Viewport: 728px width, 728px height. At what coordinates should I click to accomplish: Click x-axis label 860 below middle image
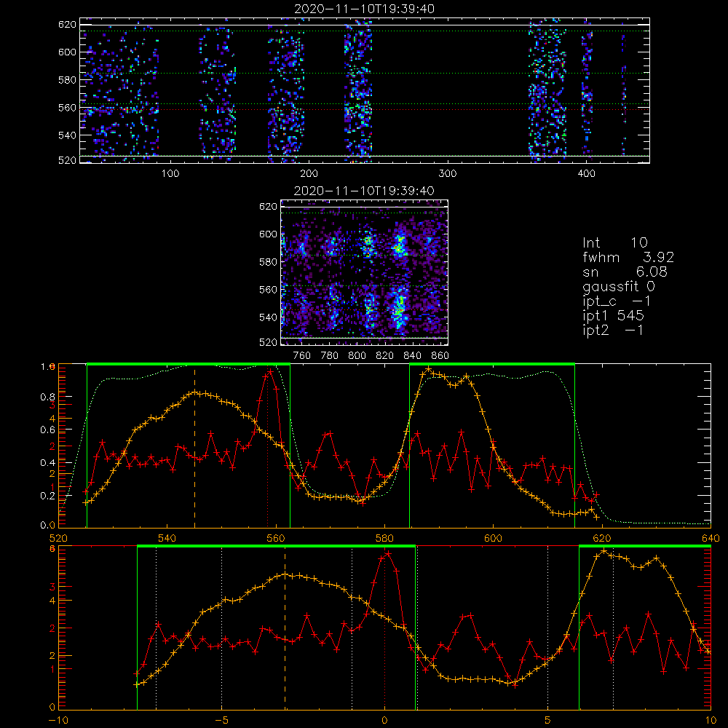[x=440, y=355]
